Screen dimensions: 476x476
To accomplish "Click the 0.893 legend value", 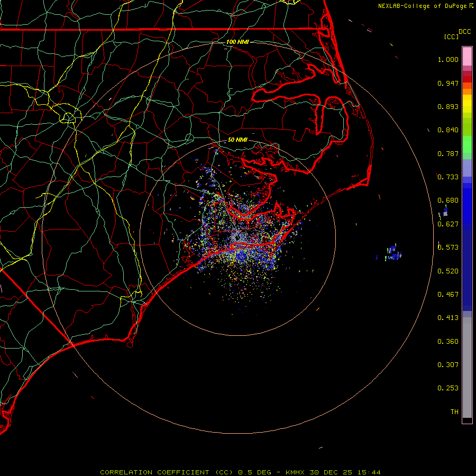I will tap(448, 106).
